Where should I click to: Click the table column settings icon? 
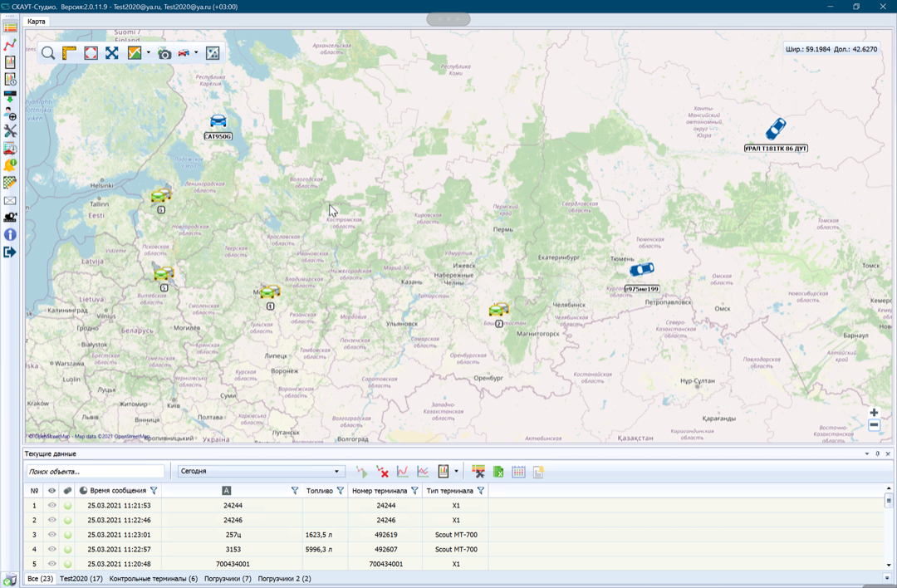point(478,472)
